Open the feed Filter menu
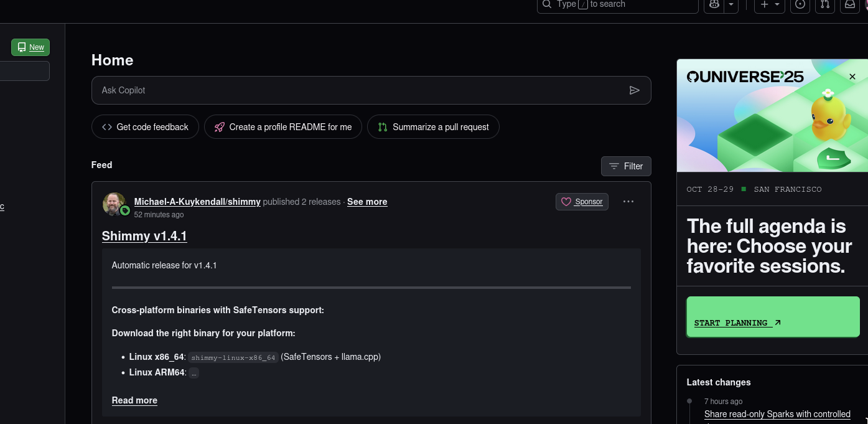This screenshot has width=868, height=424. (626, 166)
